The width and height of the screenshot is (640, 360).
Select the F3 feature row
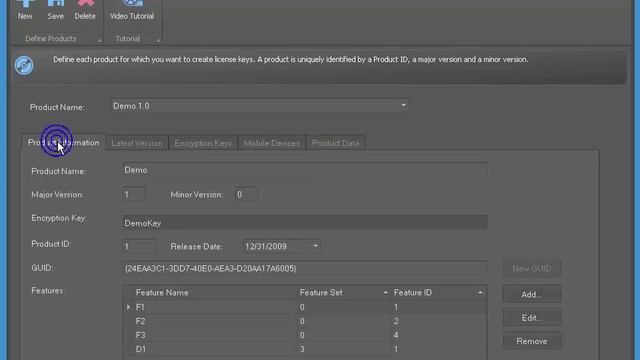point(305,335)
